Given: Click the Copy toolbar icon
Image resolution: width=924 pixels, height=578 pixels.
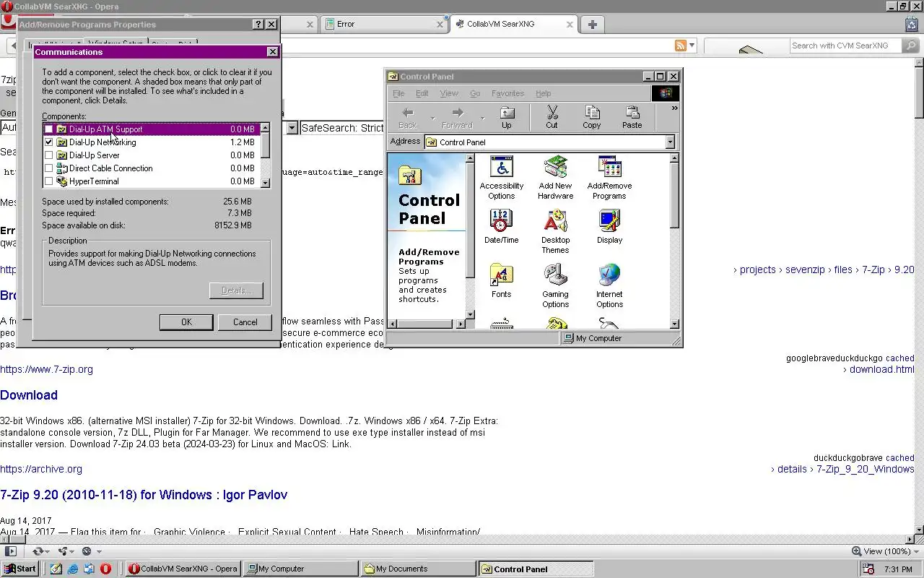Looking at the screenshot, I should coord(592,117).
